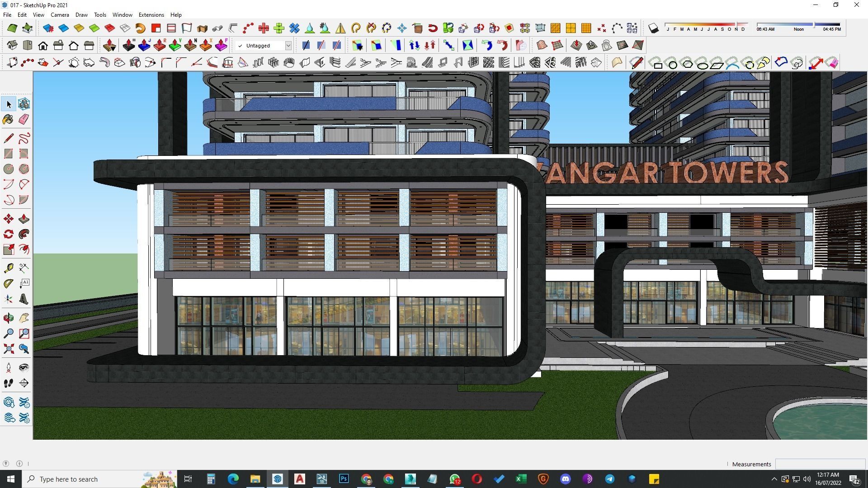Open Photoshop from the taskbar
The width and height of the screenshot is (868, 488).
(344, 479)
